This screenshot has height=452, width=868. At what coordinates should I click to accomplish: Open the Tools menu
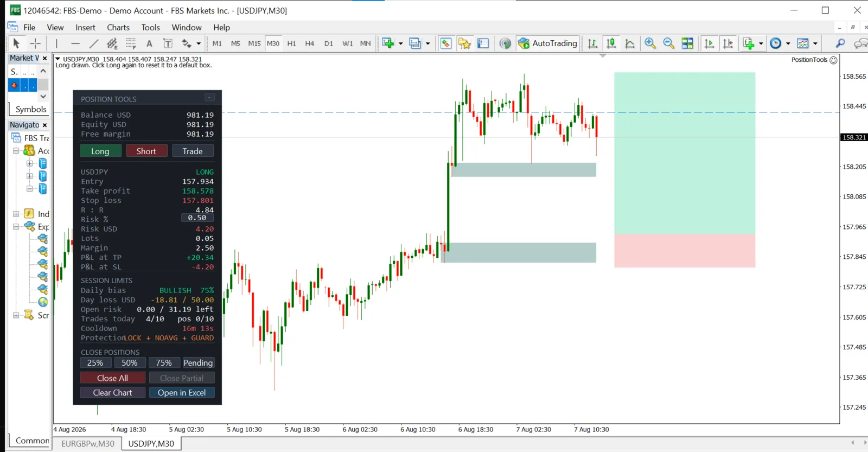click(151, 27)
